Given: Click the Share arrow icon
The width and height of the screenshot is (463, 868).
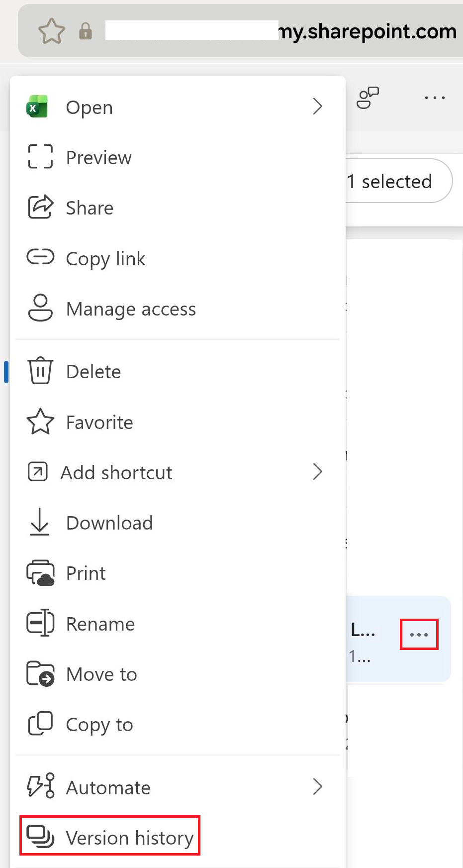Looking at the screenshot, I should click(40, 207).
